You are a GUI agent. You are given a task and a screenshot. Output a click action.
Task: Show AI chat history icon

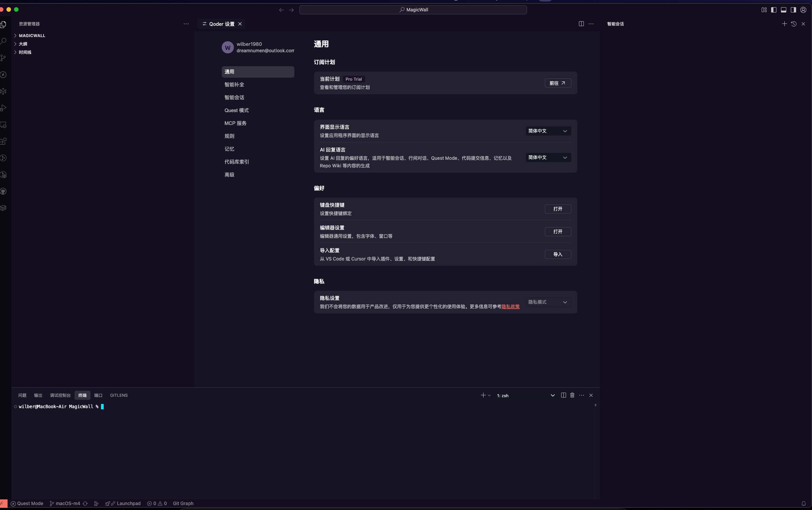(794, 24)
